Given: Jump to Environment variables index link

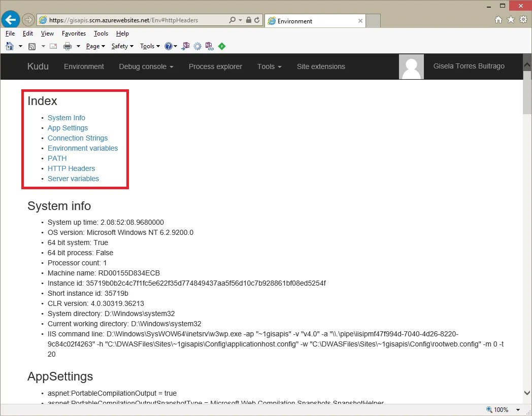Looking at the screenshot, I should point(83,148).
